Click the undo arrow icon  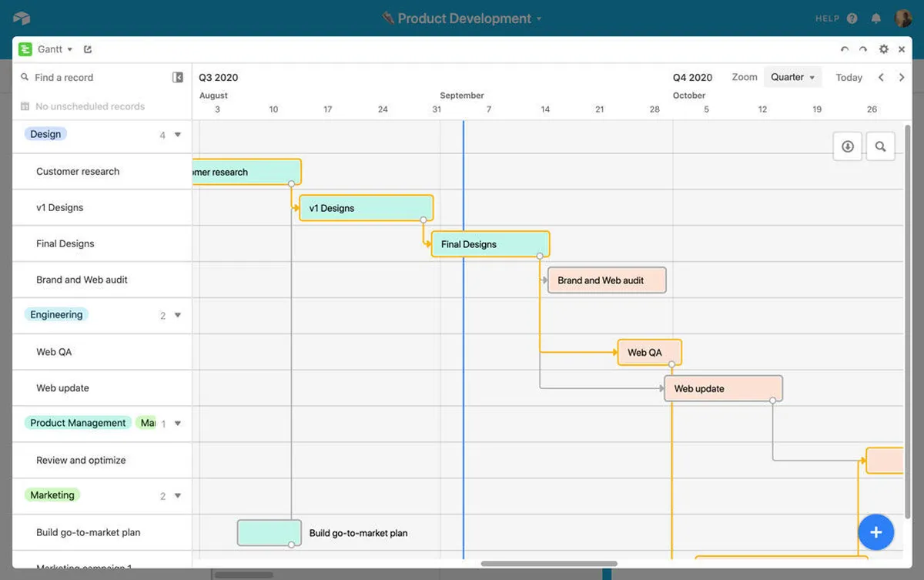[x=845, y=49]
